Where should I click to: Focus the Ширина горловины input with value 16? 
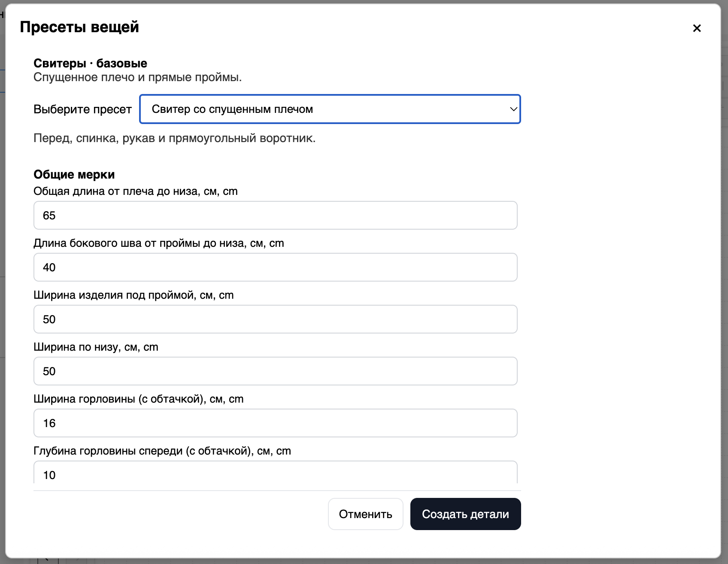tap(275, 423)
